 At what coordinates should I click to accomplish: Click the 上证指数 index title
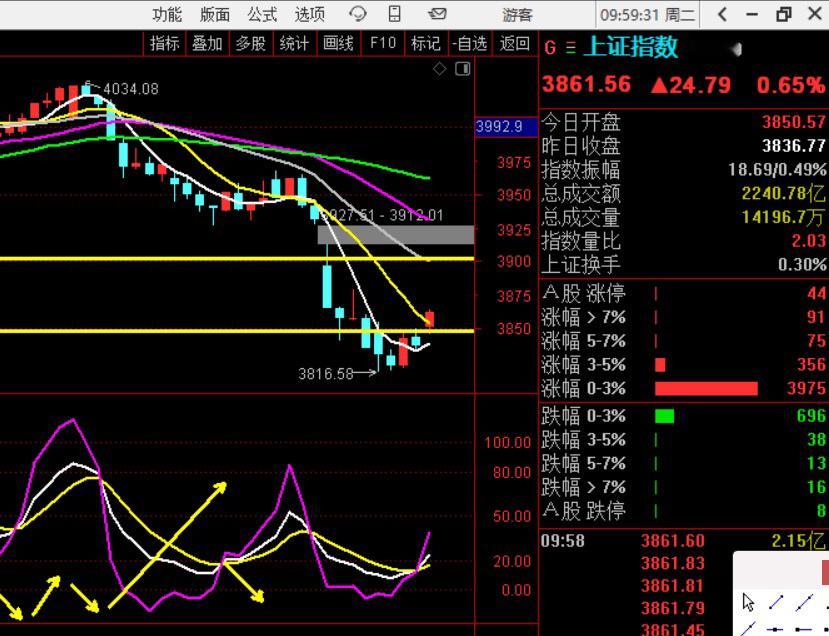[x=631, y=47]
